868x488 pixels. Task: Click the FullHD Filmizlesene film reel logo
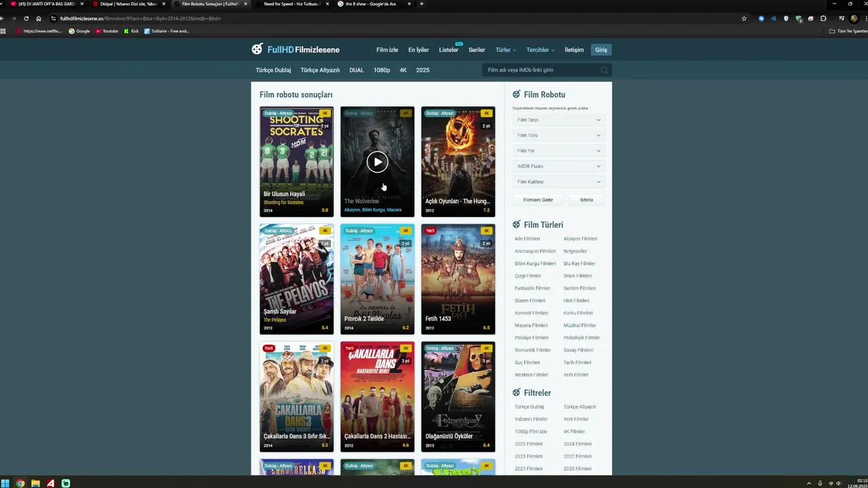pos(257,49)
